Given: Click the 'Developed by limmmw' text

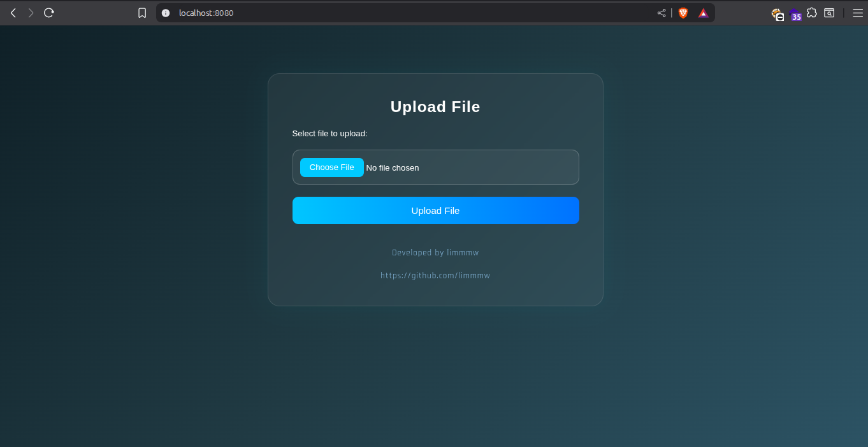Looking at the screenshot, I should 435,253.
